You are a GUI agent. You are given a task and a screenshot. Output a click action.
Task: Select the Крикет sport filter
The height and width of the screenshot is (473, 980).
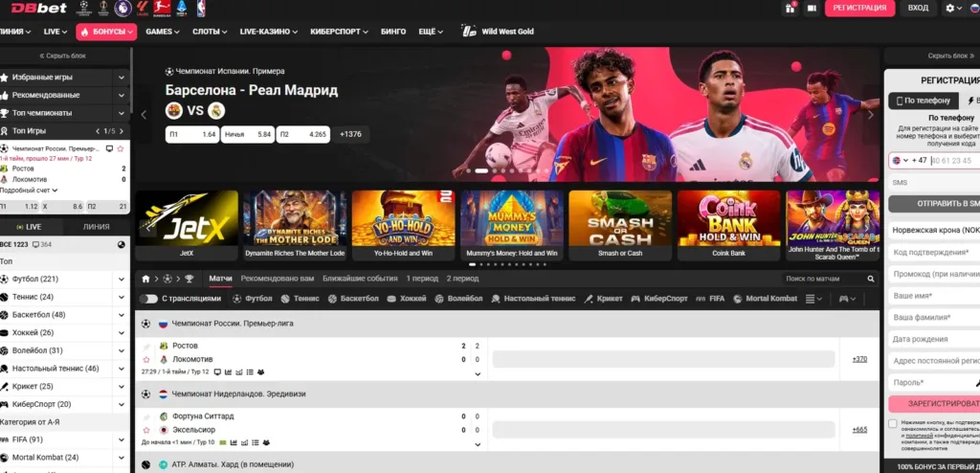point(603,299)
